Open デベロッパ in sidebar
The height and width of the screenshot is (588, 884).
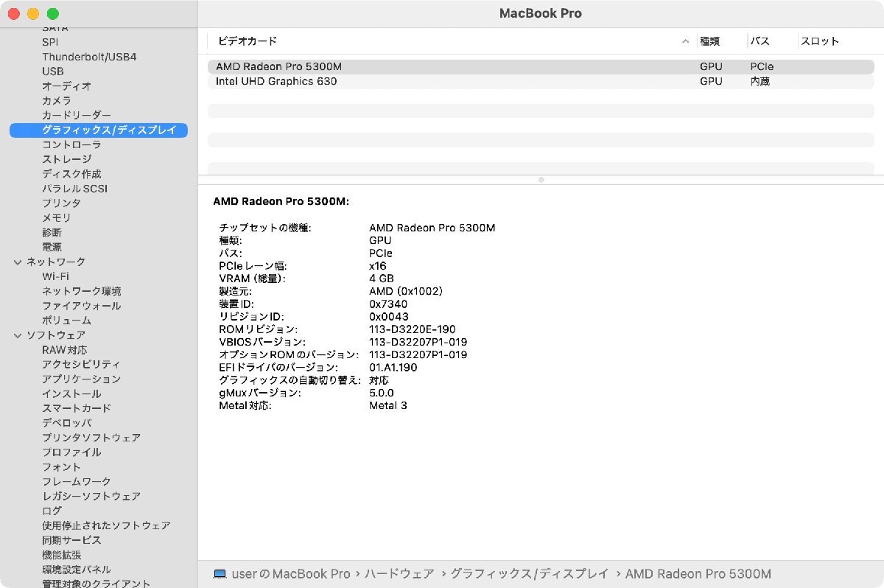(x=67, y=423)
